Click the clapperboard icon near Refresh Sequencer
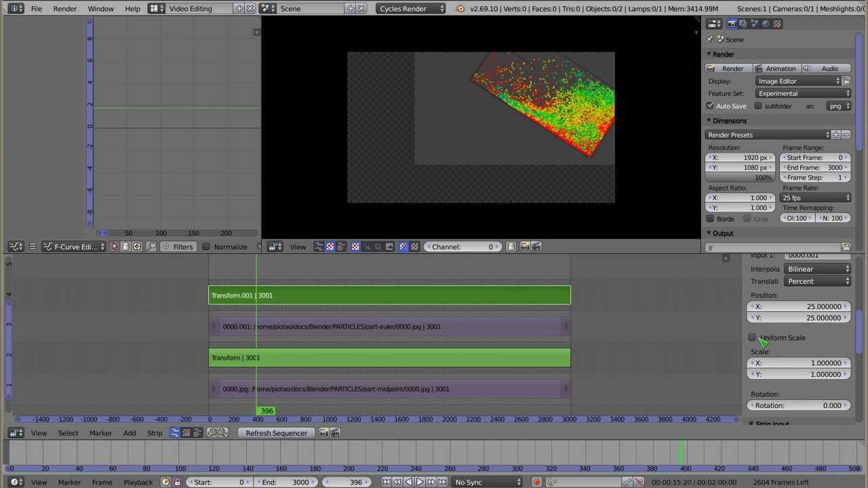Image resolution: width=868 pixels, height=488 pixels. 336,433
